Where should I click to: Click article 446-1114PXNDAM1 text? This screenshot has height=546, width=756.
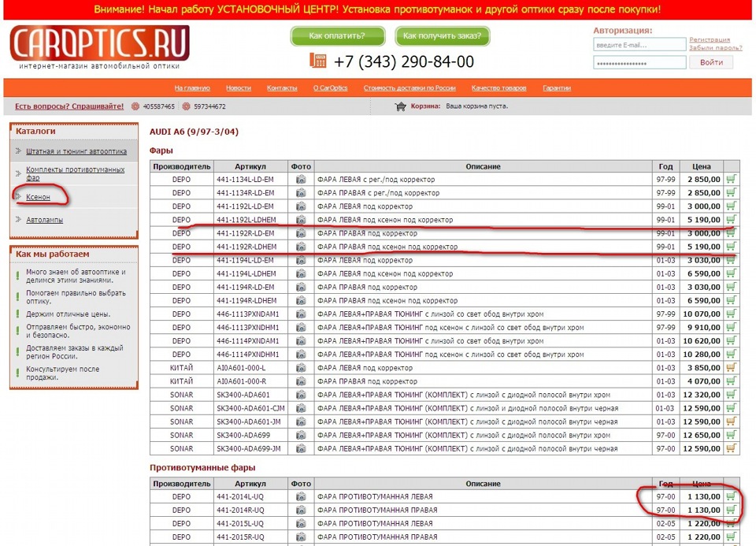248,341
